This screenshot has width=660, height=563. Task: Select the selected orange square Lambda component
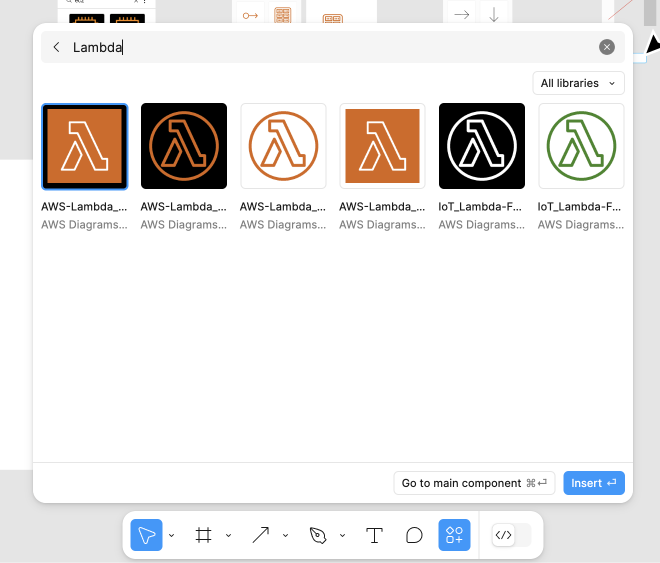[x=85, y=146]
